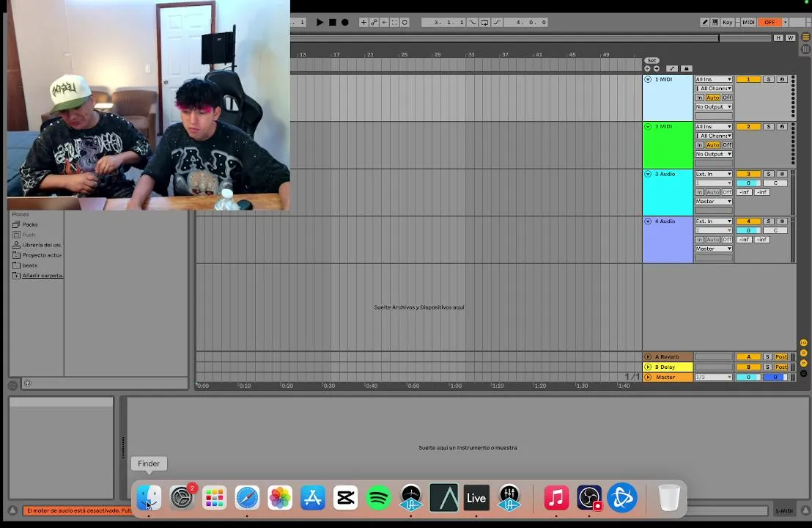Image resolution: width=812 pixels, height=528 pixels.
Task: Toggle I-O section show/hide button
Action: tap(804, 343)
